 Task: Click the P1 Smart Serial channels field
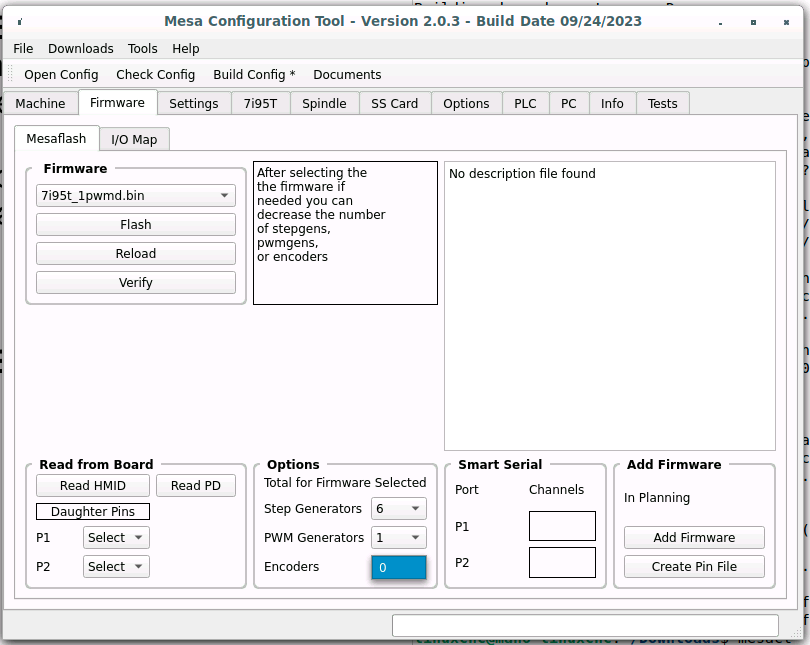(562, 526)
